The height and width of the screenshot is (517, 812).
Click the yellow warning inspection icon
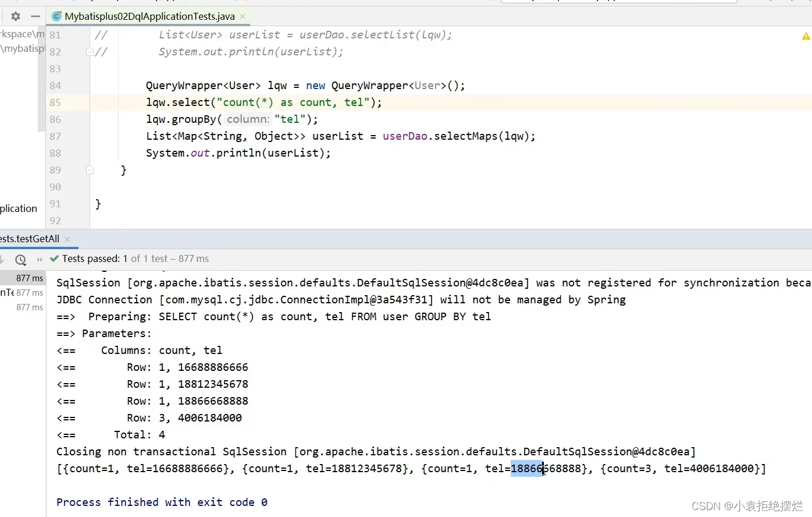806,36
